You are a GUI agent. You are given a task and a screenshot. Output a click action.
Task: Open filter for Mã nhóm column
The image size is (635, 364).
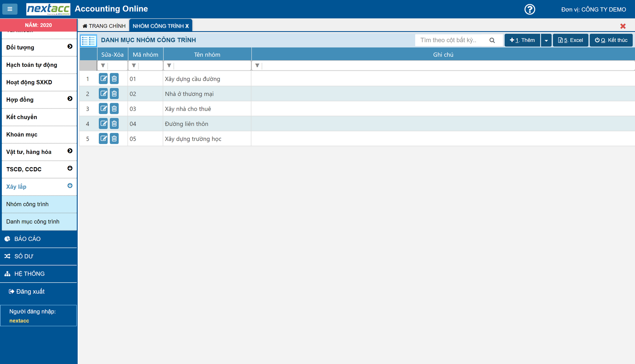click(134, 66)
